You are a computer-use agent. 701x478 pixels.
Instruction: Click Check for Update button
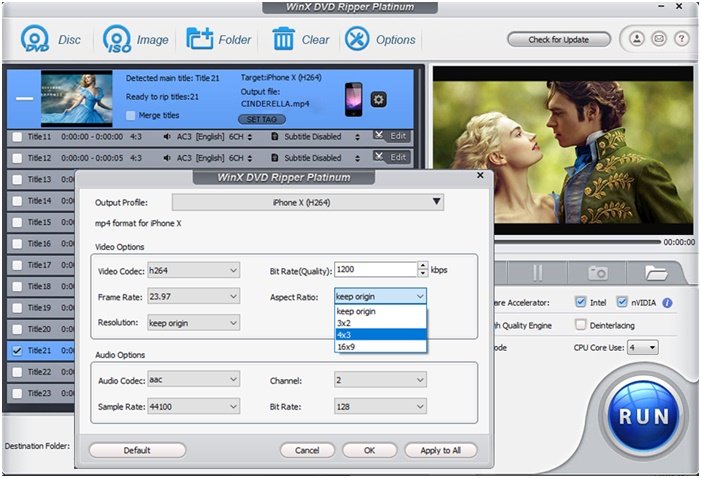pyautogui.click(x=559, y=39)
